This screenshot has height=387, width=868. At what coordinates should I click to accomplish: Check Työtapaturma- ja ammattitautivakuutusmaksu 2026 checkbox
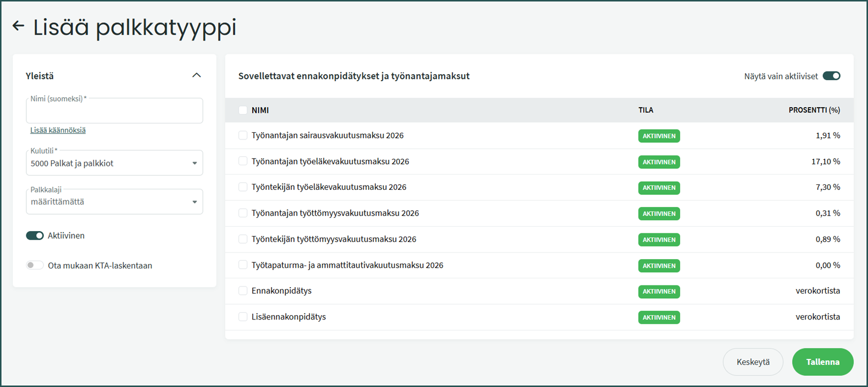click(x=243, y=265)
